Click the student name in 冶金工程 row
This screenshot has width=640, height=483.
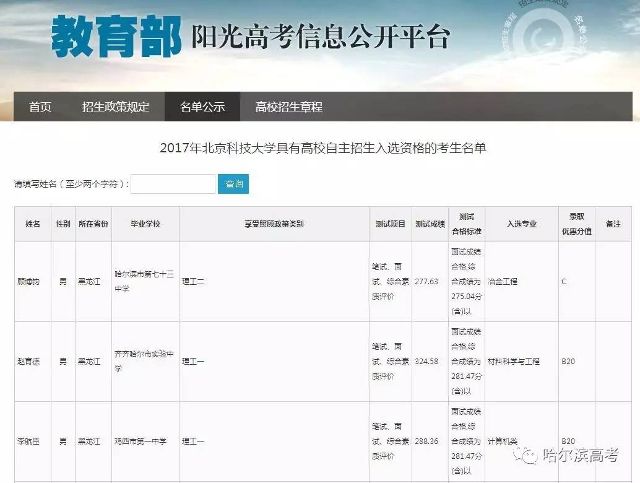(29, 281)
